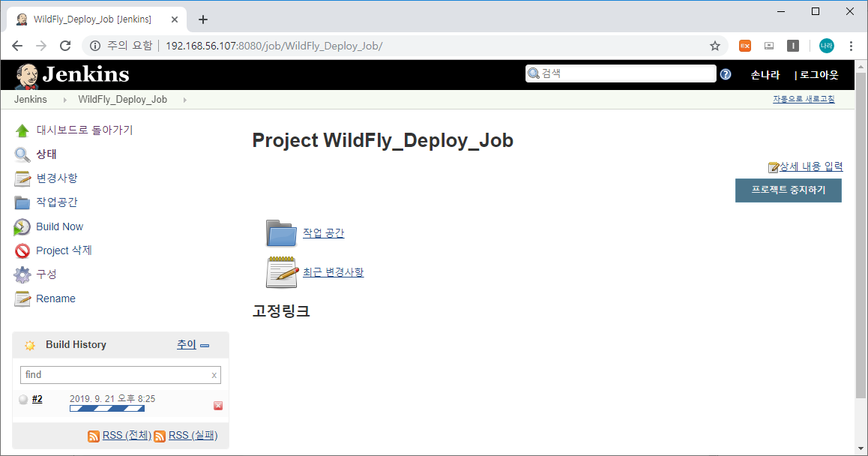This screenshot has width=868, height=456.
Task: Click the grey status ball for build #2
Action: pos(23,400)
